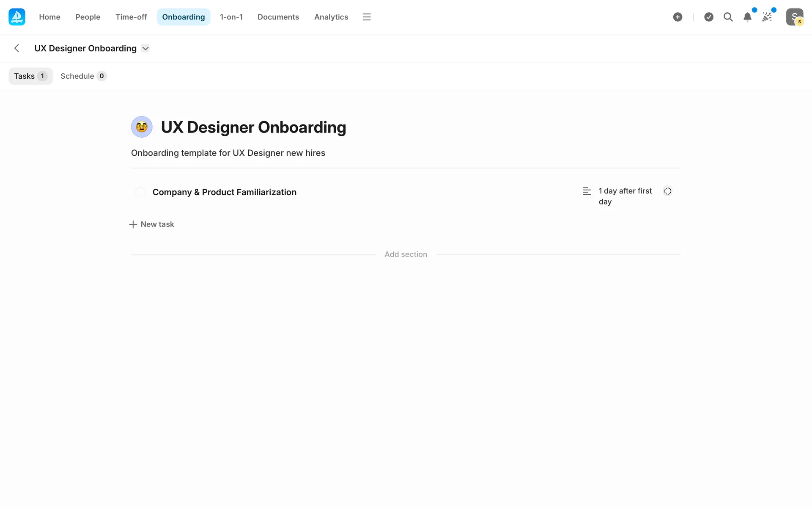812x508 pixels.
Task: Click the sailboat app logo
Action: point(17,17)
